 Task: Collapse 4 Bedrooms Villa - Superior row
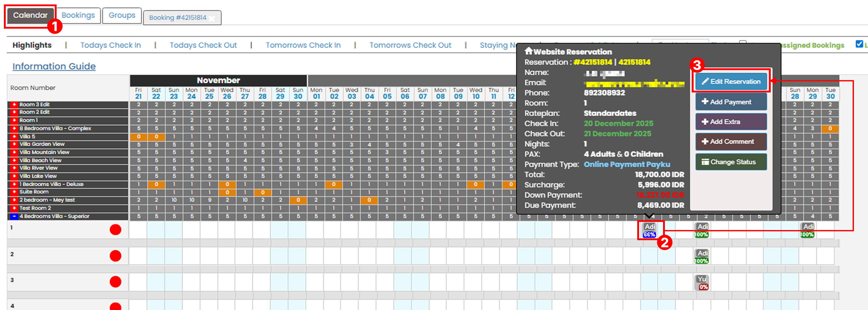[14, 216]
